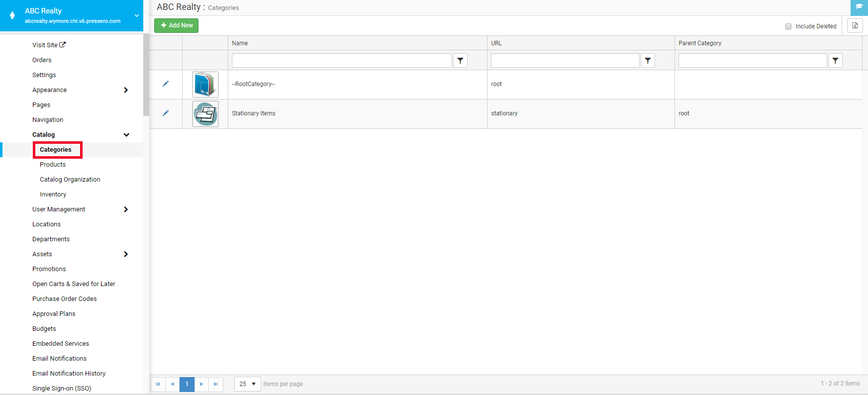This screenshot has height=395, width=868.
Task: Click the ABC Realty site logo icon
Action: pyautogui.click(x=12, y=15)
